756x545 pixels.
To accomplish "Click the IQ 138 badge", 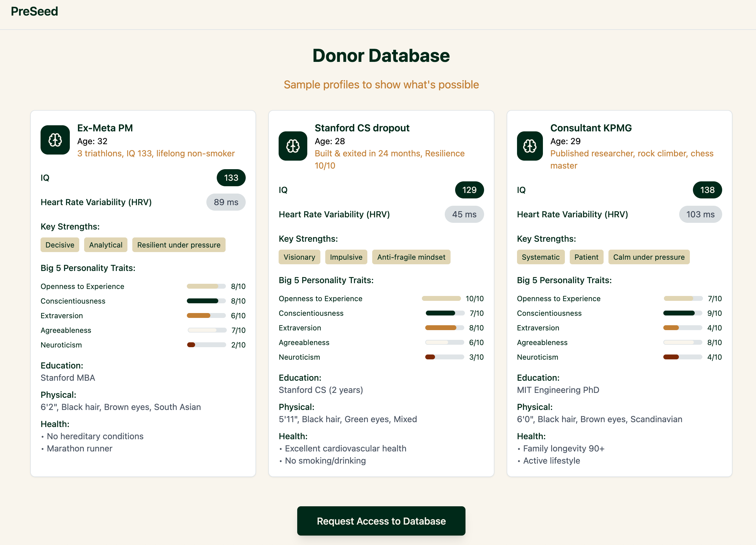I will [x=707, y=190].
